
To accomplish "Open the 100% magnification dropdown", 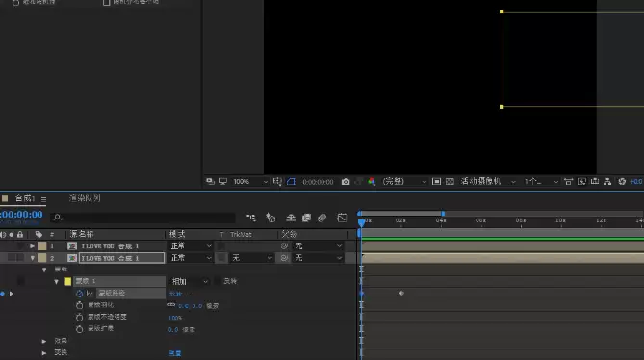I will (x=249, y=181).
